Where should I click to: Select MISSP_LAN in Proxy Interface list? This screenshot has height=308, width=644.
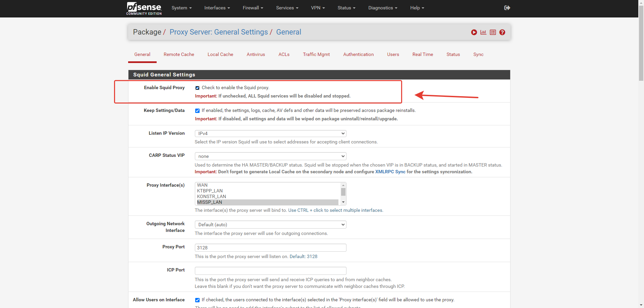click(267, 202)
